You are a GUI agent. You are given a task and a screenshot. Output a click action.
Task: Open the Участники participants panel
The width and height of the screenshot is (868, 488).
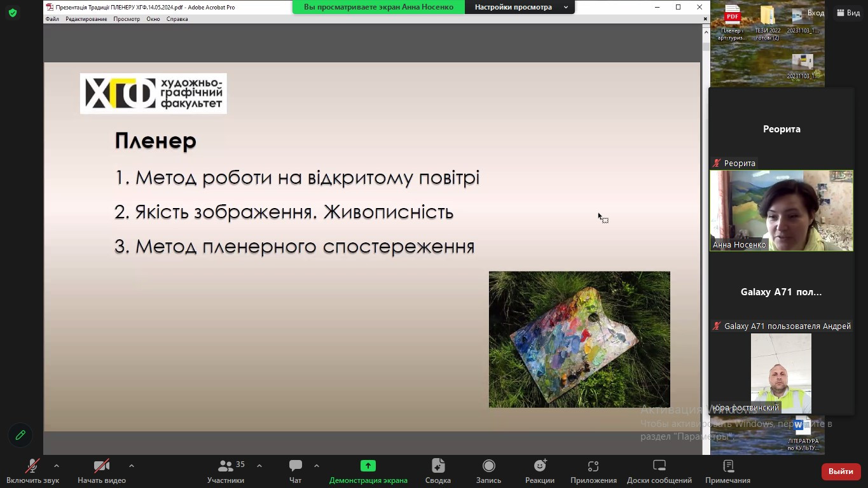coord(226,471)
